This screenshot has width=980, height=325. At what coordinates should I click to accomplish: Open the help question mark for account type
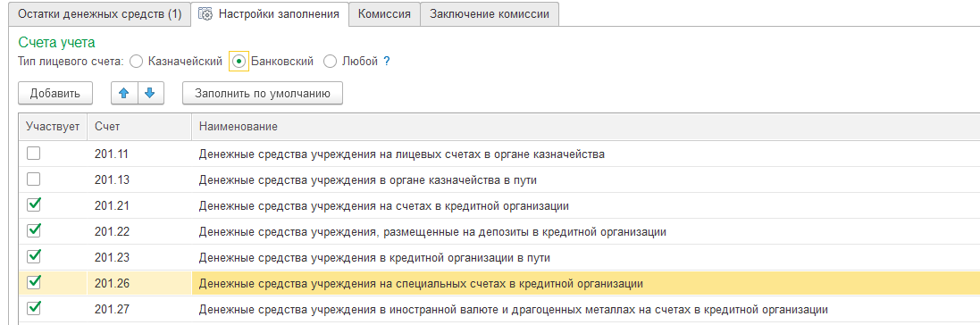click(387, 62)
